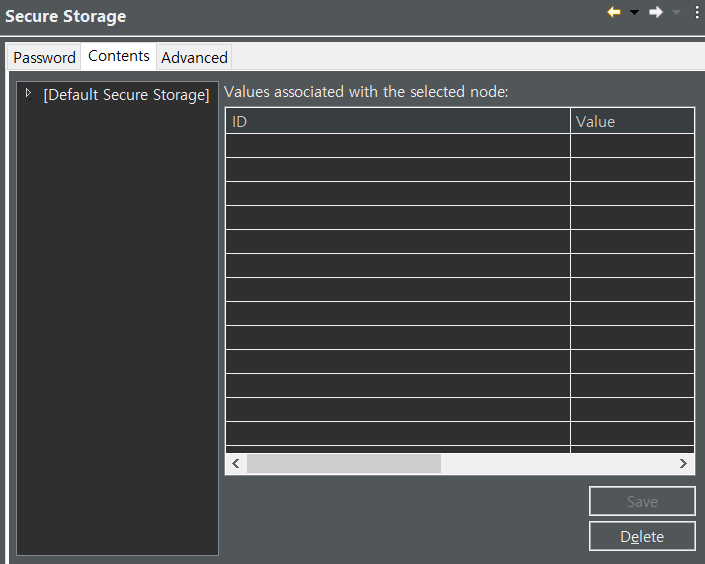Click the Value column header
This screenshot has width=705, height=564.
tap(633, 121)
